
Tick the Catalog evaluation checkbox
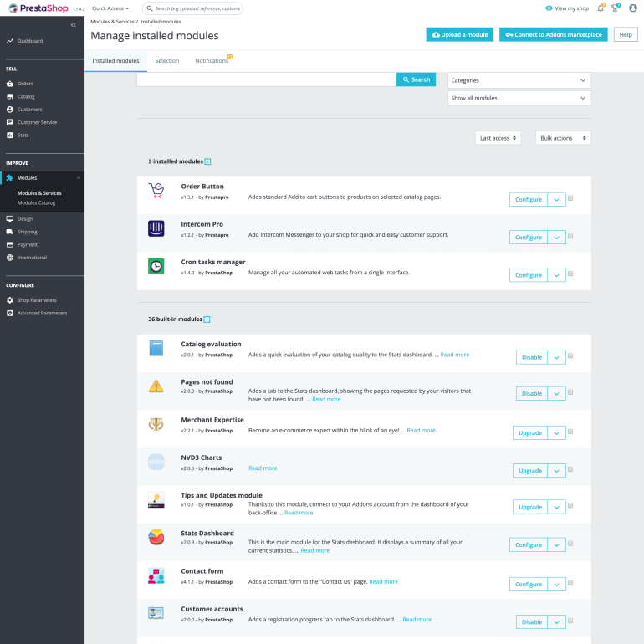(570, 355)
